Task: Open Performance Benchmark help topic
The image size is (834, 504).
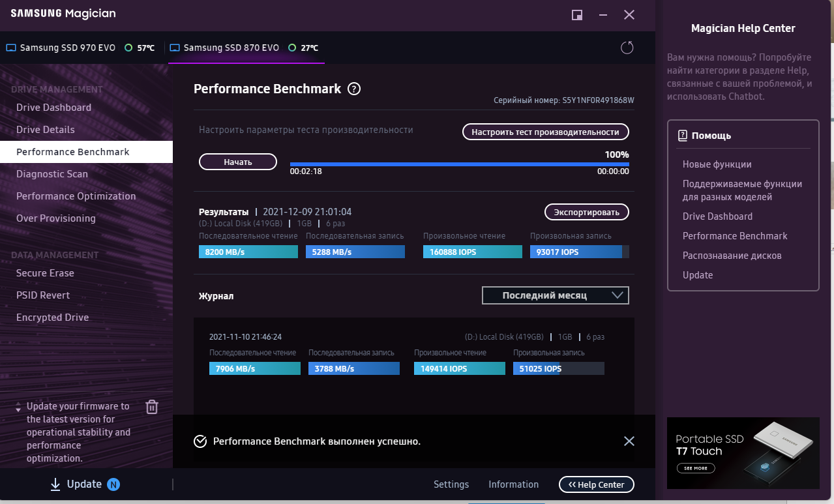Action: (735, 236)
